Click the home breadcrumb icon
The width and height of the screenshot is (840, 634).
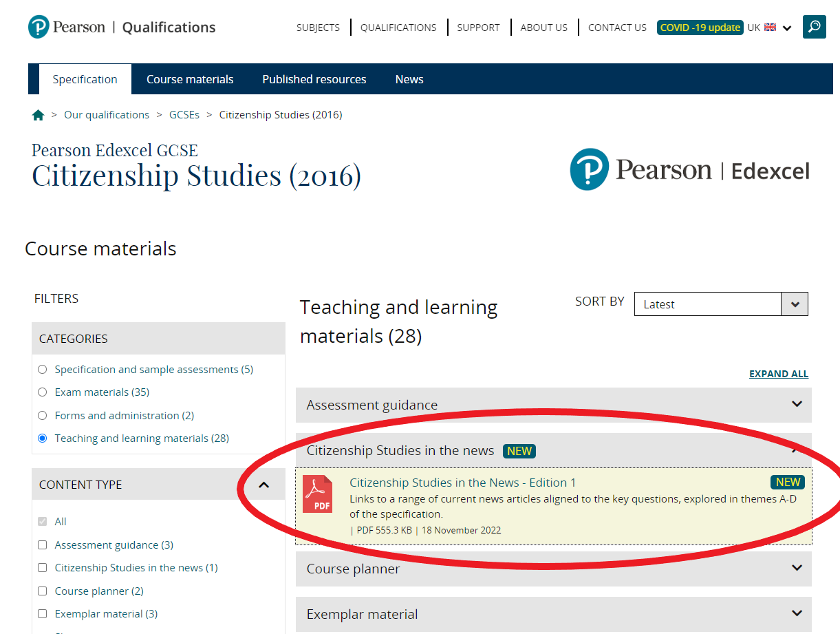pos(38,115)
